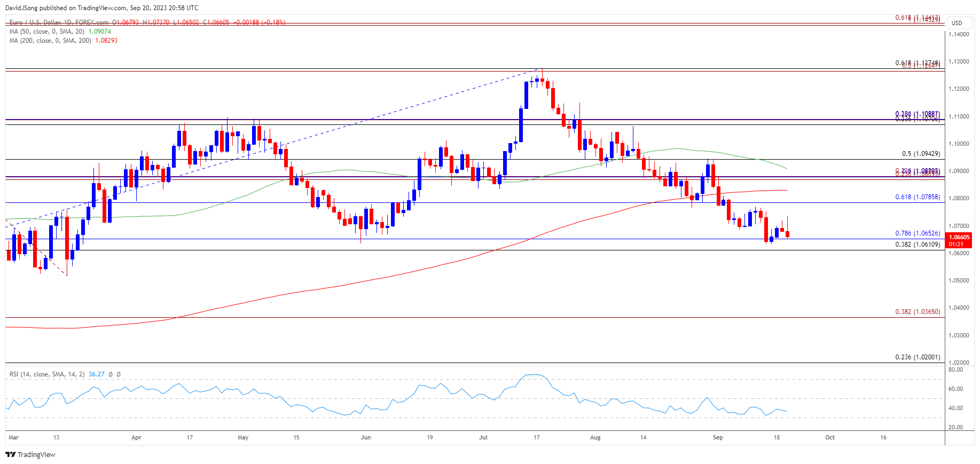
Task: Click the 50 MA value 1.09074
Action: (x=100, y=32)
